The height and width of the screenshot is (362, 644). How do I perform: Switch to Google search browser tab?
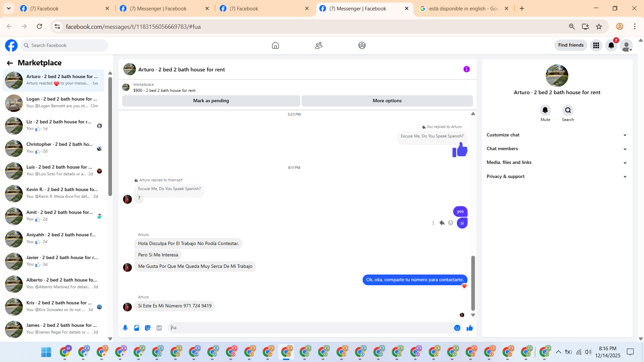tap(463, 9)
